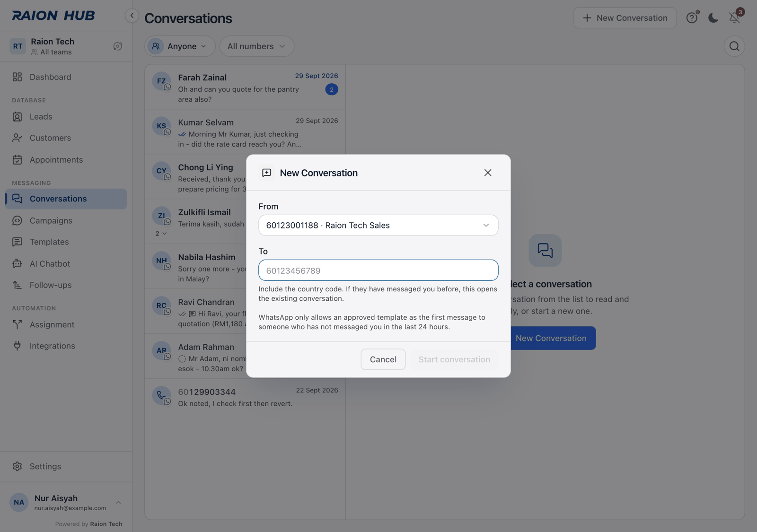Open Follow-ups in the sidebar
Viewport: 757px width, 532px height.
click(66, 285)
